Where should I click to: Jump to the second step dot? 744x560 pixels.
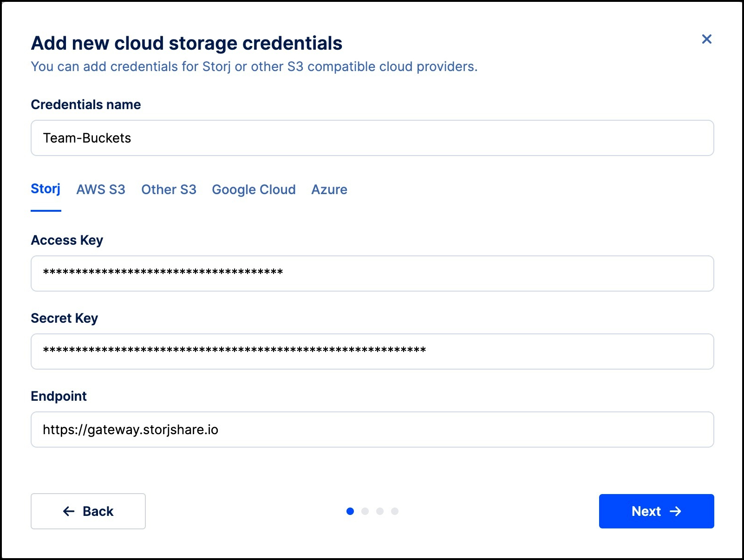coord(365,511)
